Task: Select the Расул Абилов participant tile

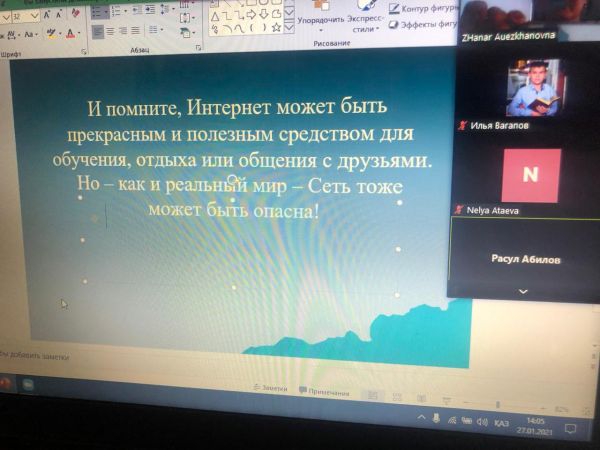Action: tap(525, 258)
